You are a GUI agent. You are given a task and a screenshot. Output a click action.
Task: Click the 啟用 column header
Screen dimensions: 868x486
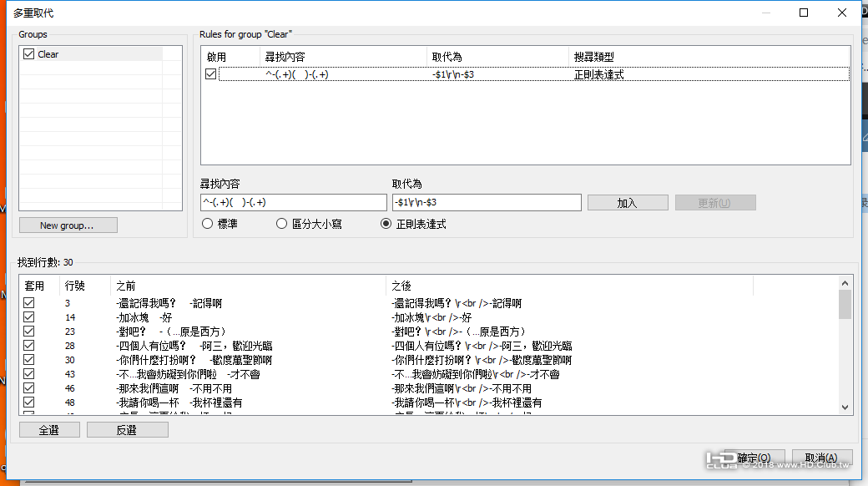(x=230, y=57)
